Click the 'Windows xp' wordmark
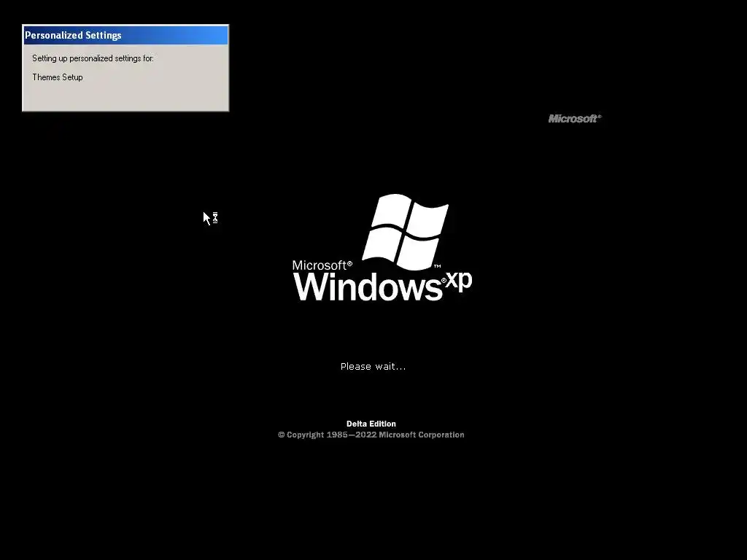Image resolution: width=747 pixels, height=560 pixels. [x=382, y=286]
